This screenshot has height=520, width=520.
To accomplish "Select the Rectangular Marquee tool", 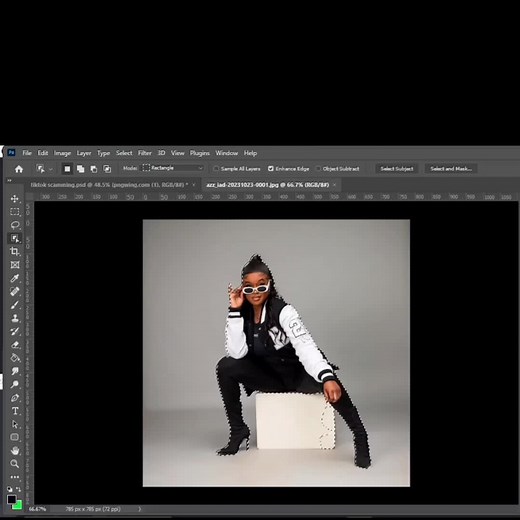I will pyautogui.click(x=15, y=212).
